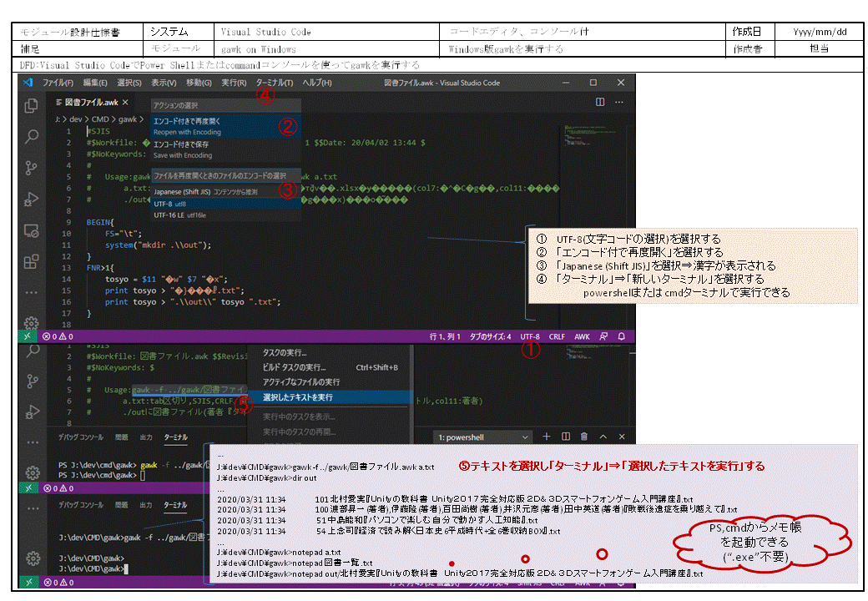Open Source Control icon beside the Usage:gawk -f line

point(33,381)
